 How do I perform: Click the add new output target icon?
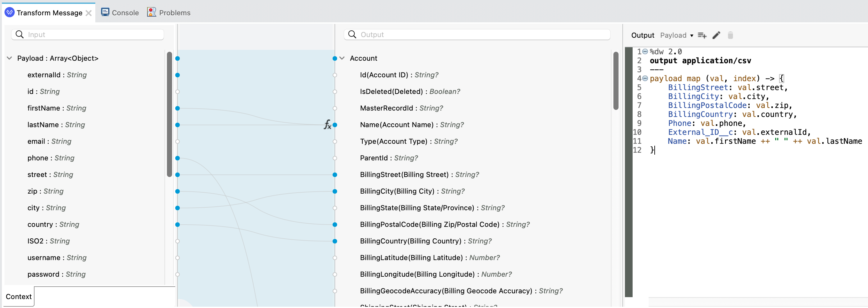[x=702, y=35]
